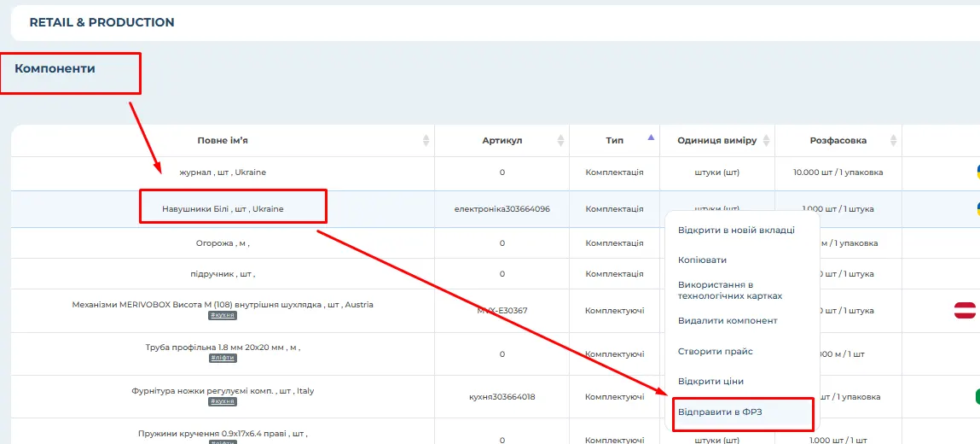Image resolution: width=980 pixels, height=444 pixels.
Task: Toggle sort arrow on Тип column
Action: [652, 137]
